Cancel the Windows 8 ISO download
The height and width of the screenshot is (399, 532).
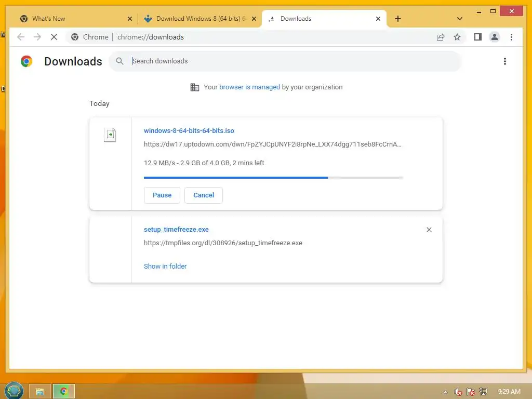pyautogui.click(x=204, y=195)
